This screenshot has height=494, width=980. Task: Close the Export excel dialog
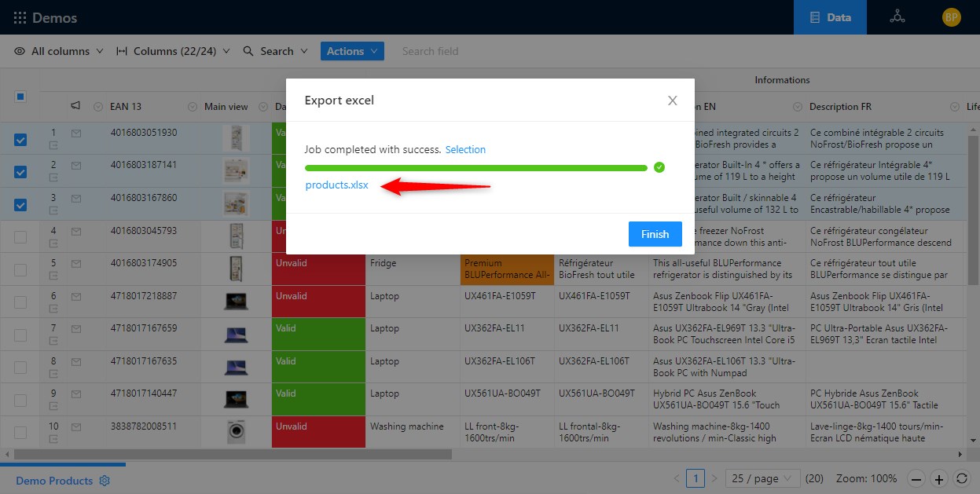point(672,101)
